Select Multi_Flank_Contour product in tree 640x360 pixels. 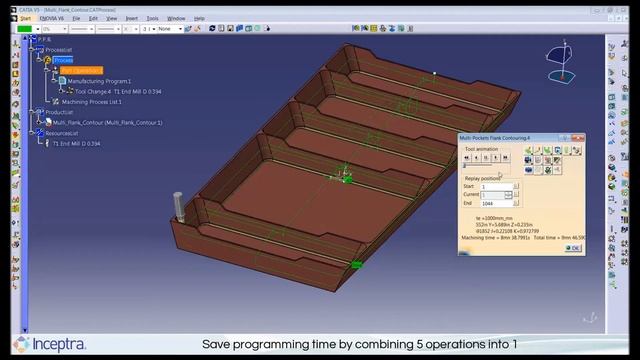click(x=108, y=122)
